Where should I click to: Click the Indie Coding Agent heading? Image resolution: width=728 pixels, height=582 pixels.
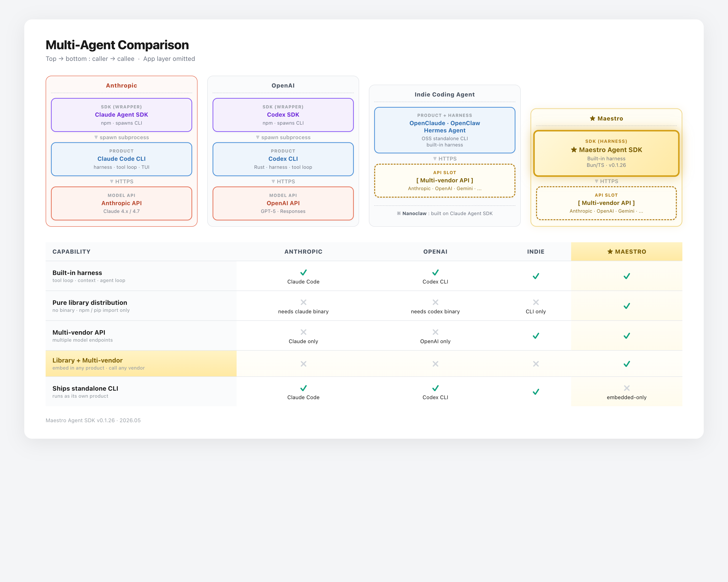pyautogui.click(x=445, y=95)
